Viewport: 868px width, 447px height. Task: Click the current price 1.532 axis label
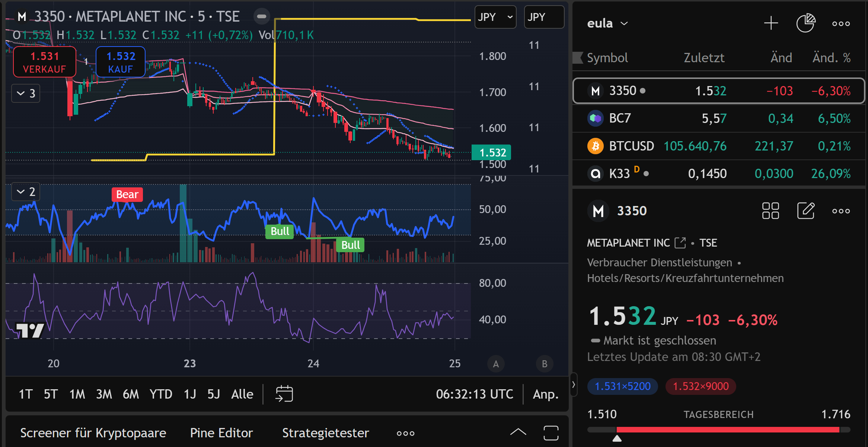pos(491,152)
